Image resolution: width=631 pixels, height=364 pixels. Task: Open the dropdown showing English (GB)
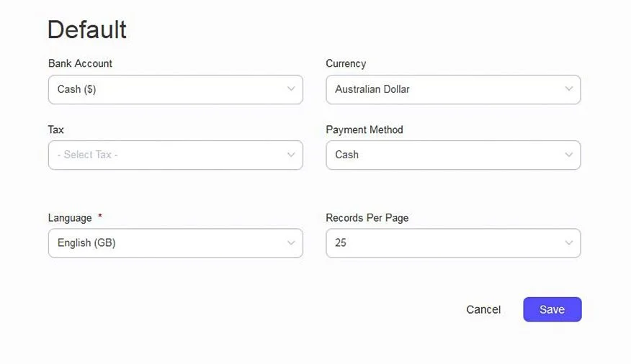point(166,243)
